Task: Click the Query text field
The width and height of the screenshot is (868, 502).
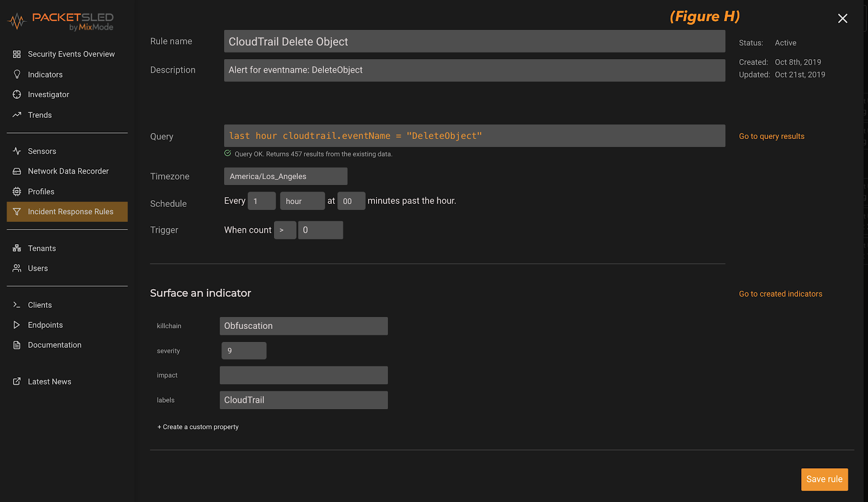Action: [x=474, y=136]
